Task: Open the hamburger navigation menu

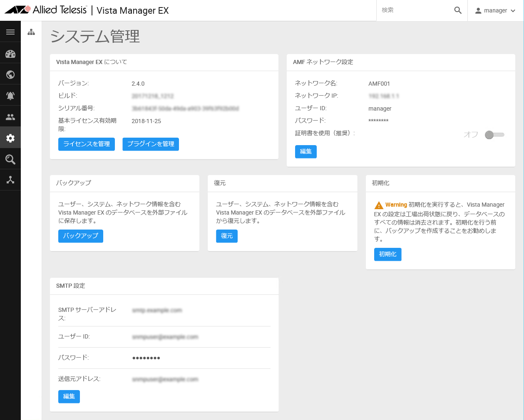Action: coord(10,32)
